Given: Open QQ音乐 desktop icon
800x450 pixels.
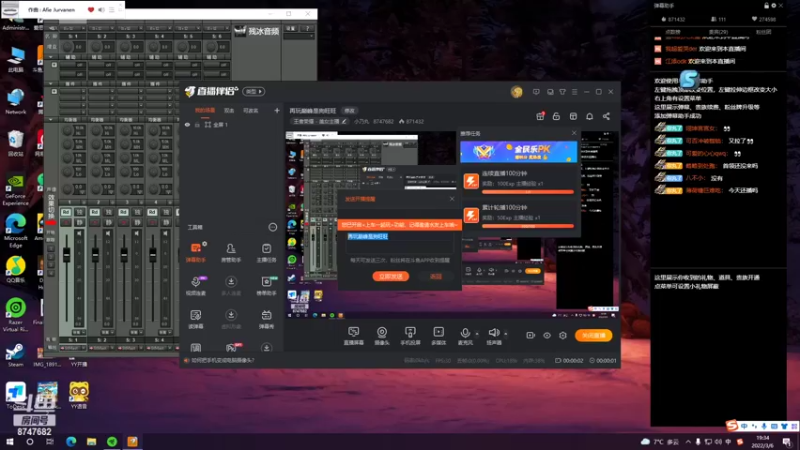Looking at the screenshot, I should (15, 270).
